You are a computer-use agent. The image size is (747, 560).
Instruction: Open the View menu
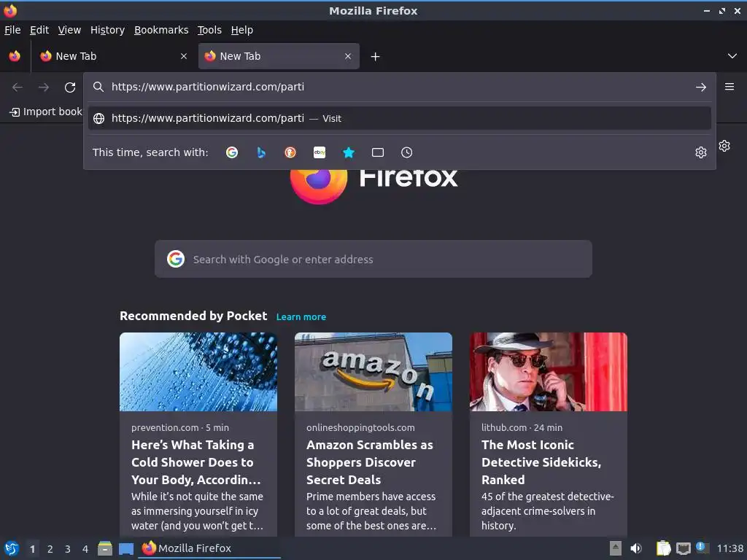click(69, 30)
